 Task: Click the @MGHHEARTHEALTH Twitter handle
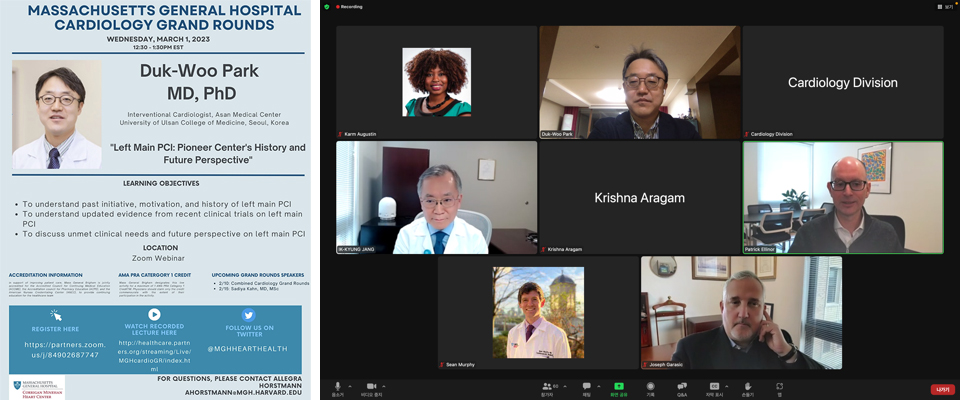pos(249,349)
